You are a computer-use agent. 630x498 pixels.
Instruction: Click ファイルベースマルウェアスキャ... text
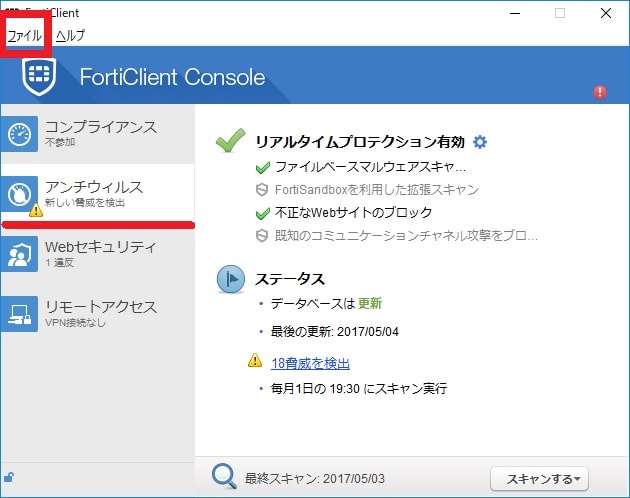click(370, 167)
